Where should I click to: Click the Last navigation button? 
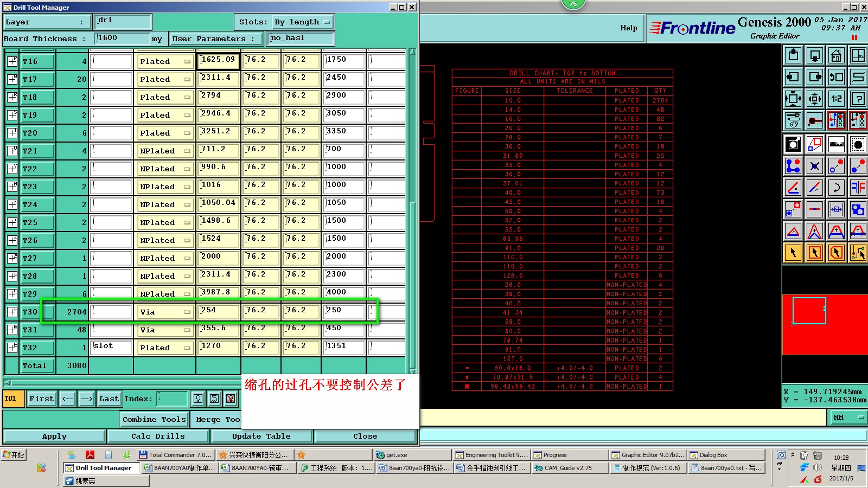point(108,399)
